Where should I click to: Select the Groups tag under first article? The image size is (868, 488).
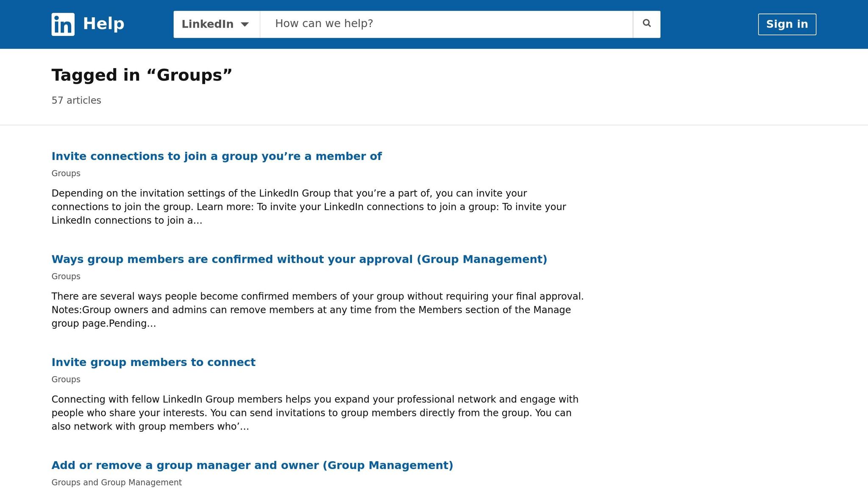pos(66,173)
